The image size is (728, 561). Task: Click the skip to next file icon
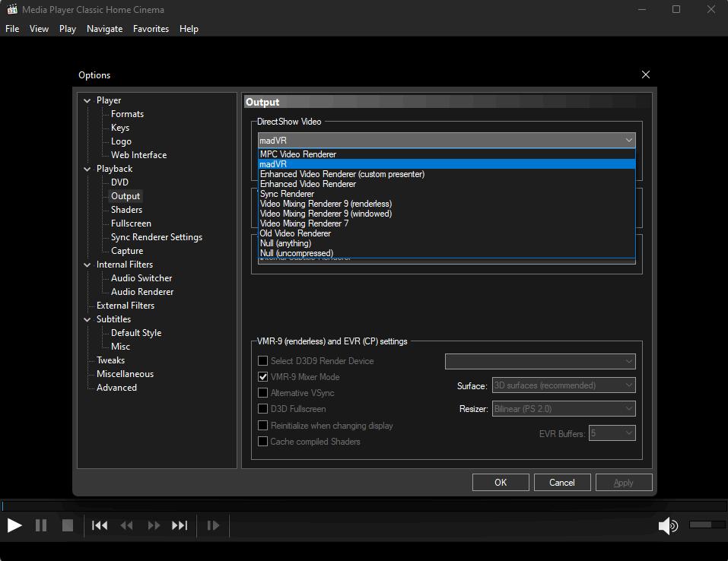tap(180, 525)
